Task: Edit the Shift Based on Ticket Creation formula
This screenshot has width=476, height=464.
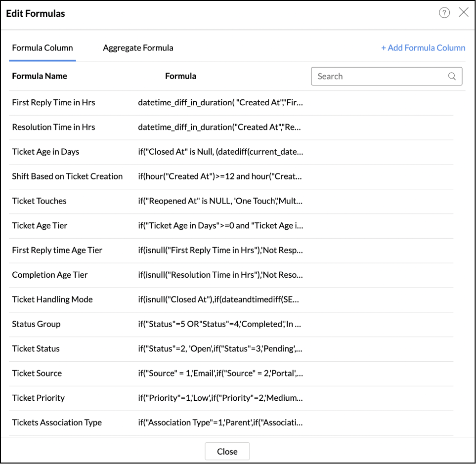Action: 67,176
